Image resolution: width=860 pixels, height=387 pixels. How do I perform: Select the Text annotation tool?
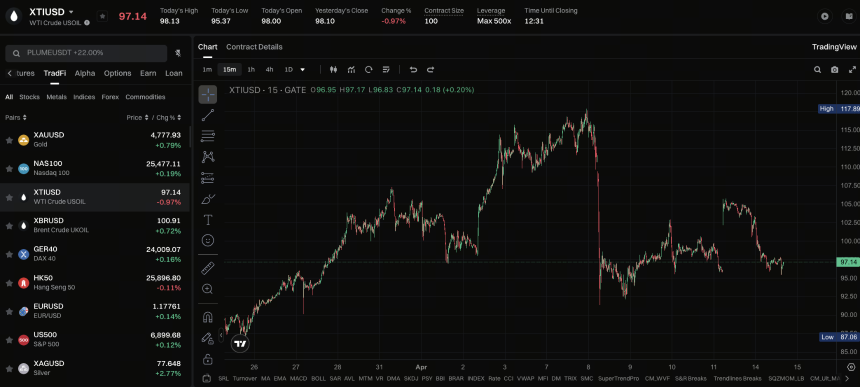coord(208,220)
